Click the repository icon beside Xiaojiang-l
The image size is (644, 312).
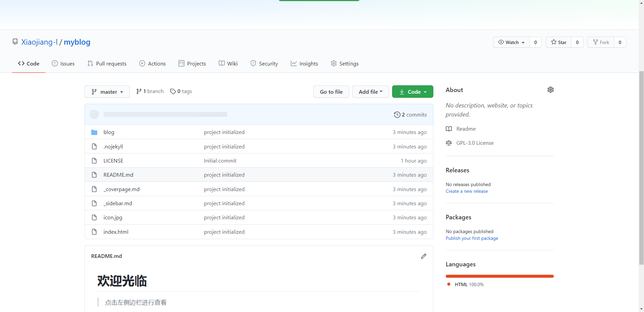tap(15, 42)
